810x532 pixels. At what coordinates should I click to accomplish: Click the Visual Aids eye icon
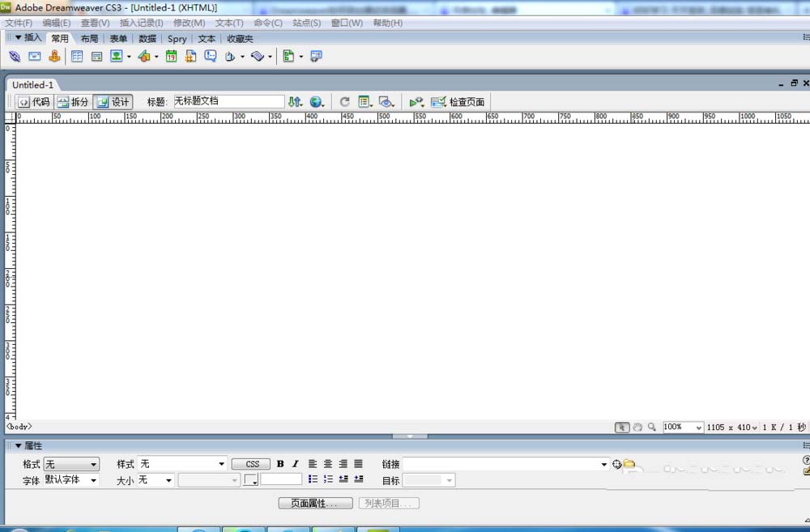pos(386,102)
